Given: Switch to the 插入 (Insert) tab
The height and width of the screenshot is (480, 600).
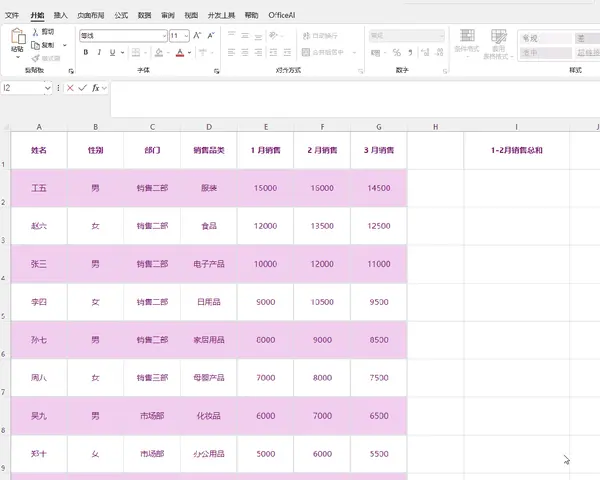Looking at the screenshot, I should (60, 15).
